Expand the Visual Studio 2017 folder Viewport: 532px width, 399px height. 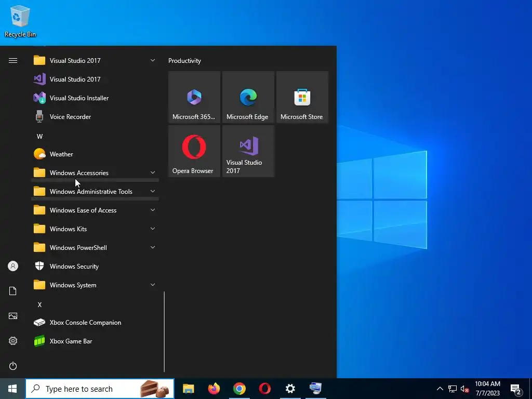[95, 61]
